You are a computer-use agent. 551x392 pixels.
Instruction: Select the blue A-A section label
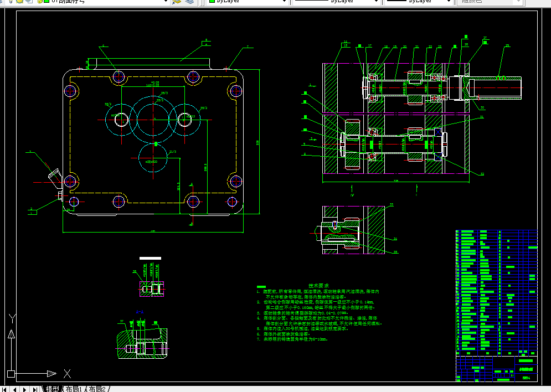tap(140, 312)
